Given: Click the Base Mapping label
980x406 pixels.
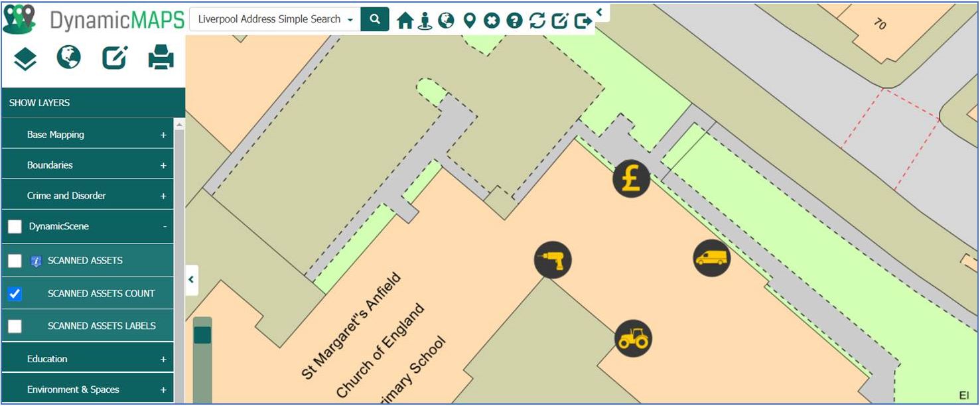Looking at the screenshot, I should (x=56, y=135).
